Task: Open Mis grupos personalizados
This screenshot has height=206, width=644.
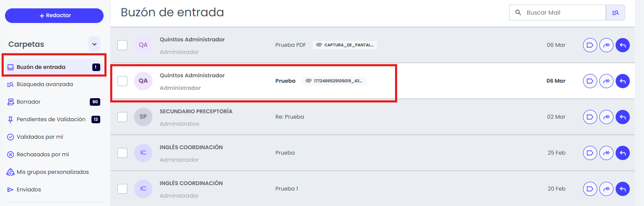Action: tap(52, 172)
